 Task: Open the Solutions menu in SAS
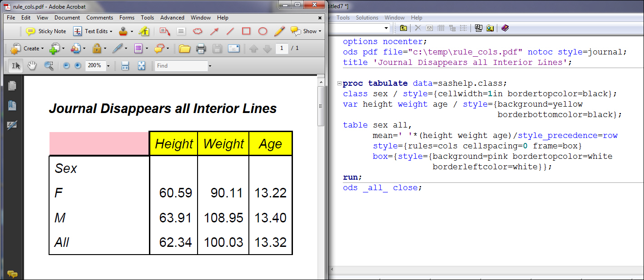(x=367, y=18)
